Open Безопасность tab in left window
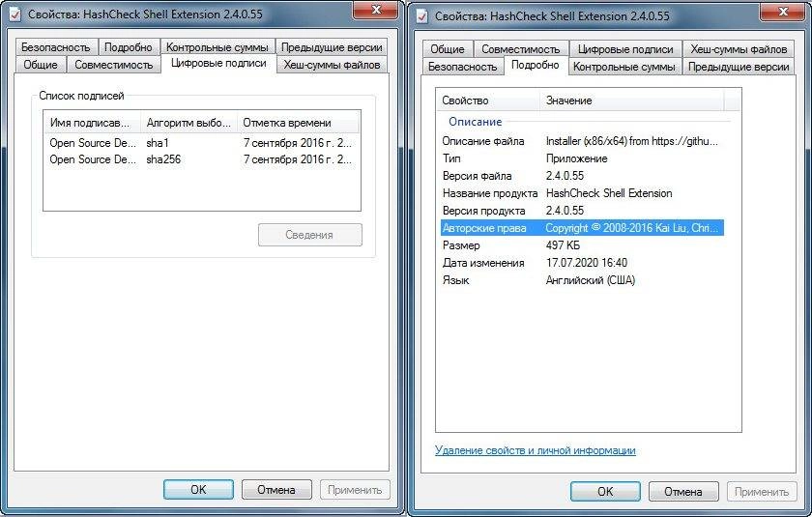Image resolution: width=812 pixels, height=517 pixels. [56, 47]
